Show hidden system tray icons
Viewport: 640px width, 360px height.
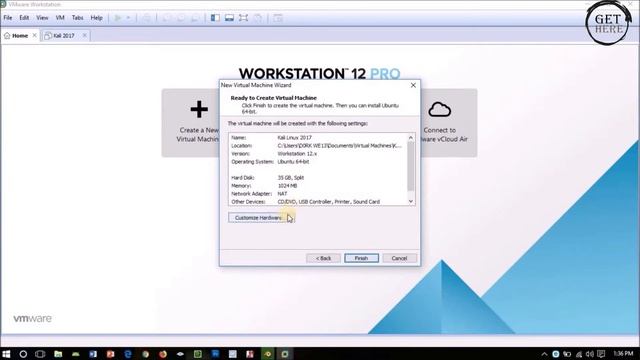544,354
